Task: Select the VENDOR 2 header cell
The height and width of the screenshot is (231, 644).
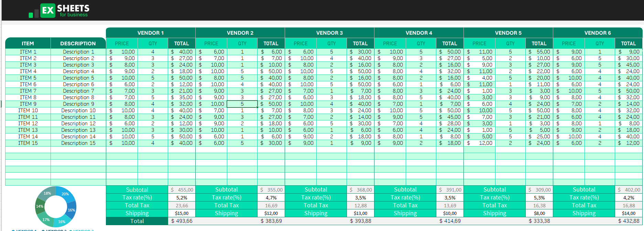Action: pyautogui.click(x=240, y=33)
